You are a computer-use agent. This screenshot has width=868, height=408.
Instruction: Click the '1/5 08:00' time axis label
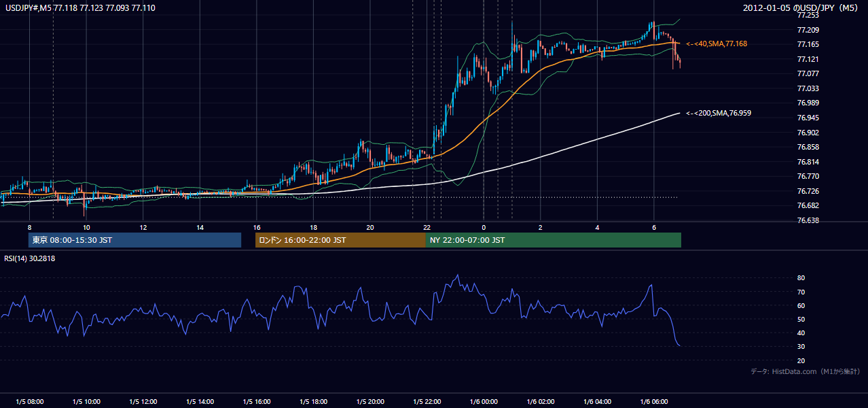tap(29, 402)
